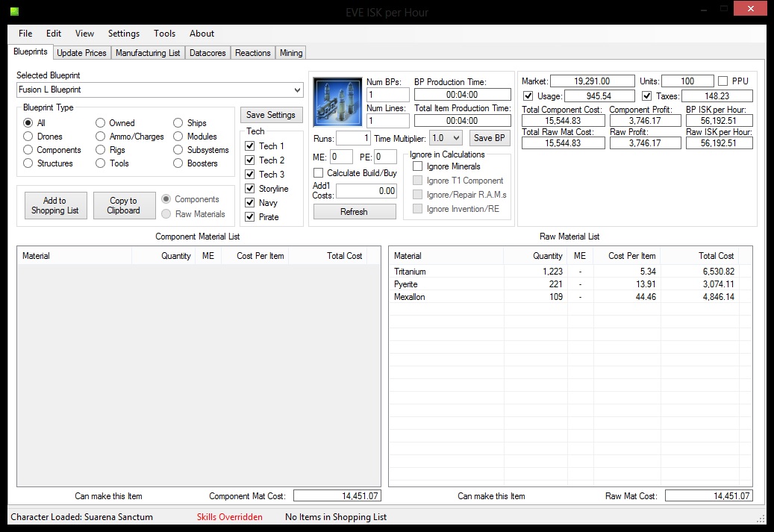The width and height of the screenshot is (774, 532).
Task: Select the Ammo/Charges blueprint type
Action: (100, 137)
